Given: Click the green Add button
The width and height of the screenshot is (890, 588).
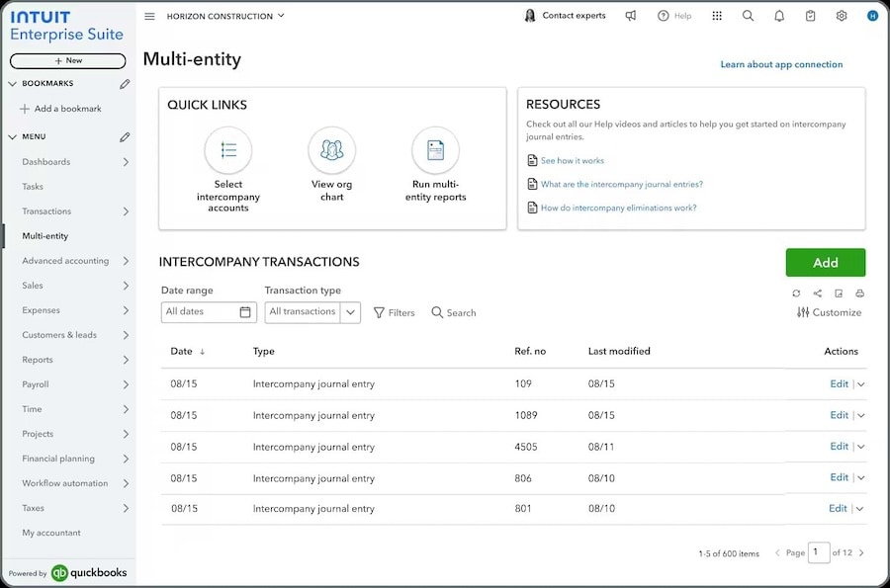Looking at the screenshot, I should pyautogui.click(x=825, y=262).
